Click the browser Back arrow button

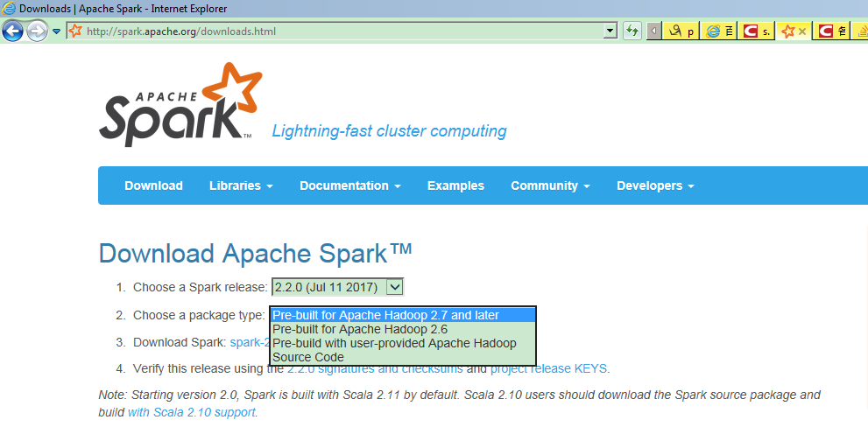point(13,31)
